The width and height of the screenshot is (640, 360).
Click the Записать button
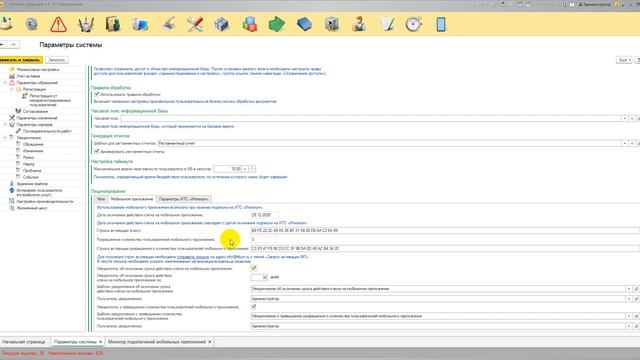57,60
